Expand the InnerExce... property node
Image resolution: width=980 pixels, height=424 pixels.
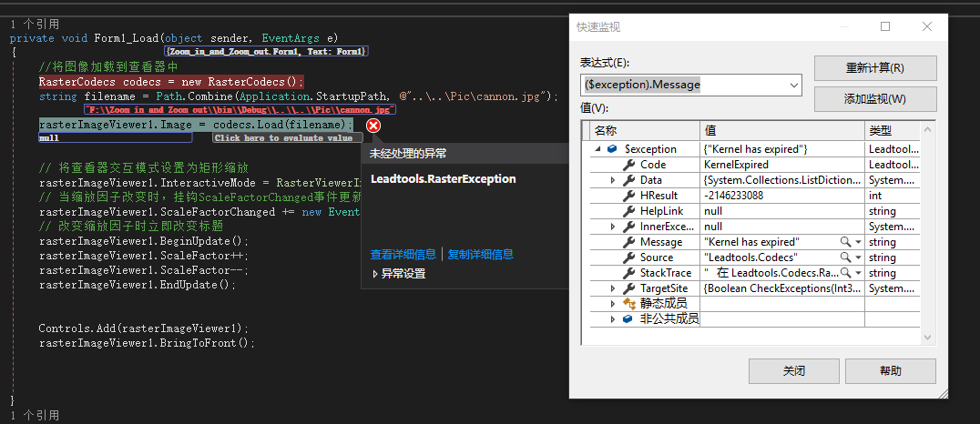pos(613,227)
